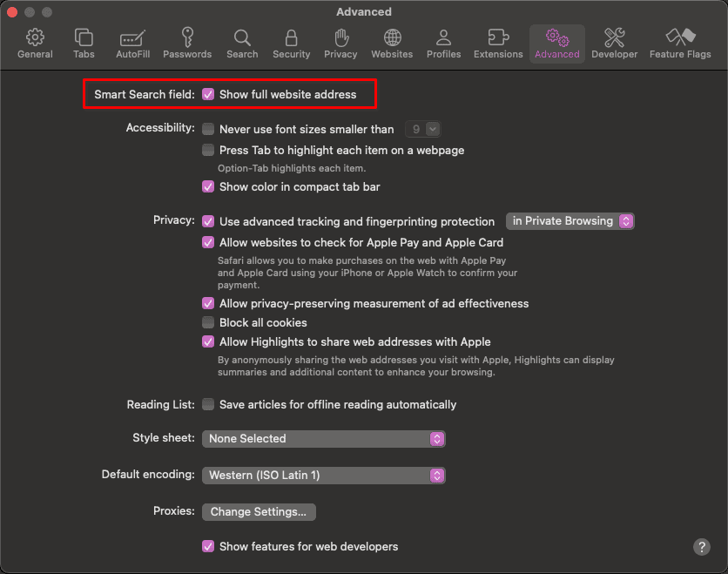
Task: Enable Save articles for offline reading
Action: [208, 404]
